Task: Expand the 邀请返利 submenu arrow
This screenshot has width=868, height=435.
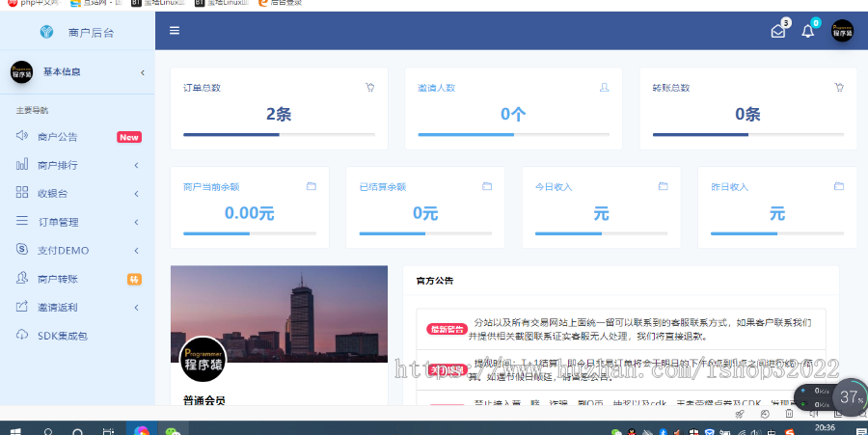Action: (x=136, y=307)
